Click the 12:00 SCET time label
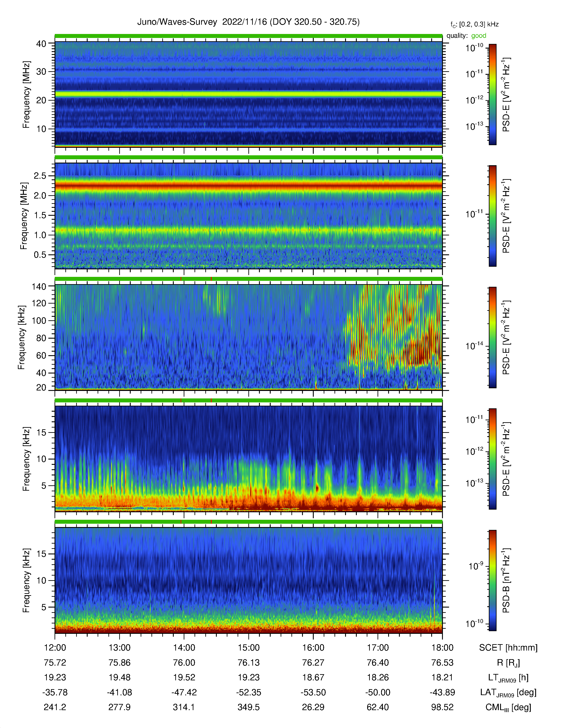 tap(55, 648)
